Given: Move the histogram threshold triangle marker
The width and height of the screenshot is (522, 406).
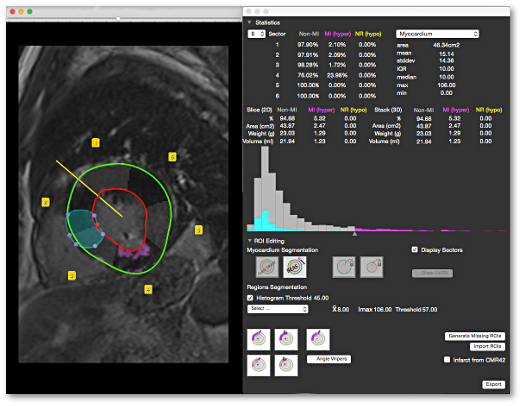Looking at the screenshot, I should 355,234.
